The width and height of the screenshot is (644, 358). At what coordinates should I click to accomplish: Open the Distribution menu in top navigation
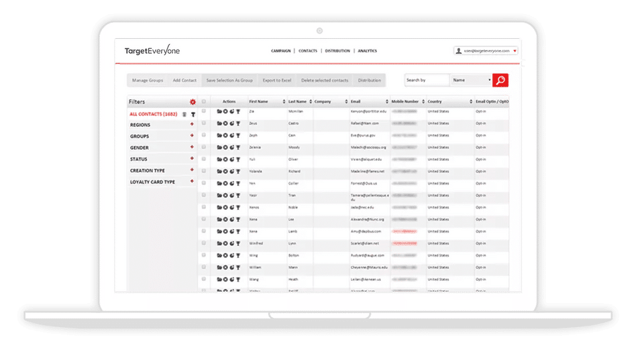[337, 51]
